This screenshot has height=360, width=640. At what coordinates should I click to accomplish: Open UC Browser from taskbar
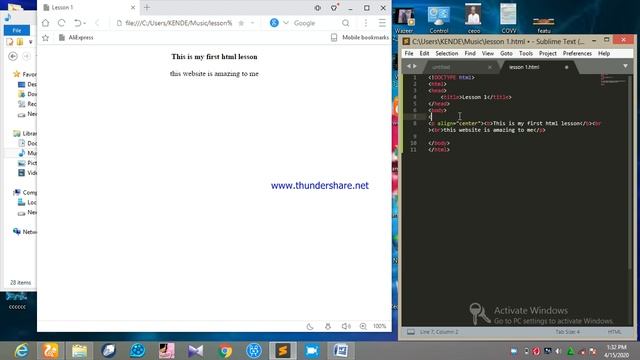(x=50, y=351)
